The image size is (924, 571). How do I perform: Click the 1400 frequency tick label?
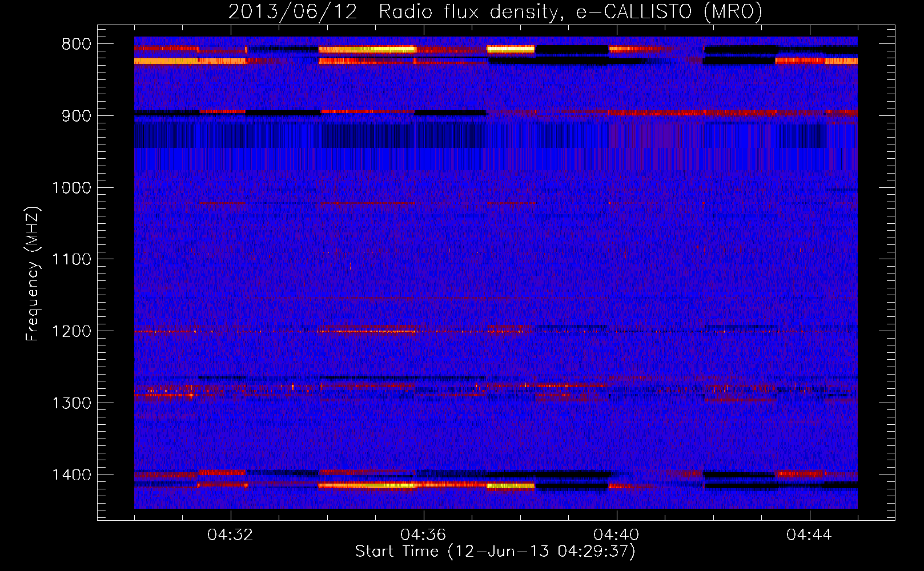(x=72, y=475)
